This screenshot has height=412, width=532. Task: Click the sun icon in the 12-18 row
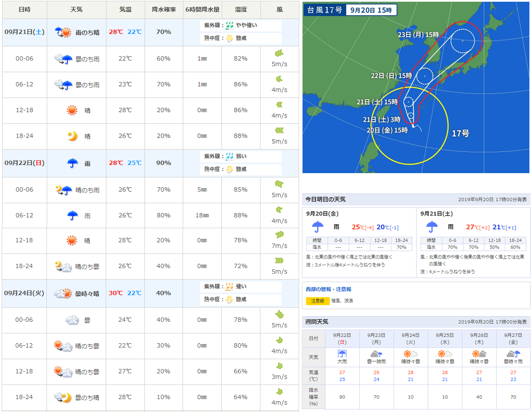(x=72, y=110)
